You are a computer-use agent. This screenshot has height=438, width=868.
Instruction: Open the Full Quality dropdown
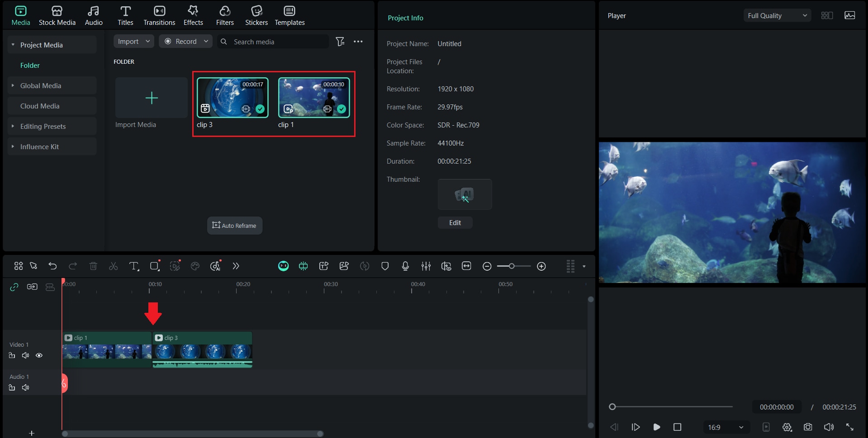(777, 15)
